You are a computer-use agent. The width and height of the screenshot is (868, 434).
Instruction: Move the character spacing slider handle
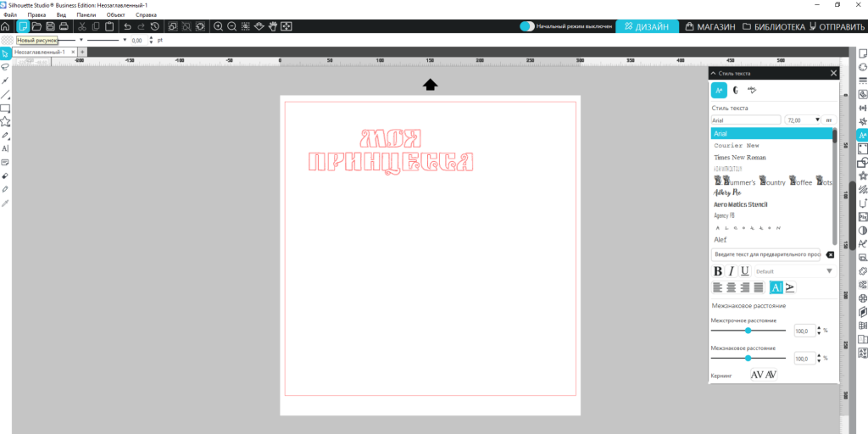point(748,359)
